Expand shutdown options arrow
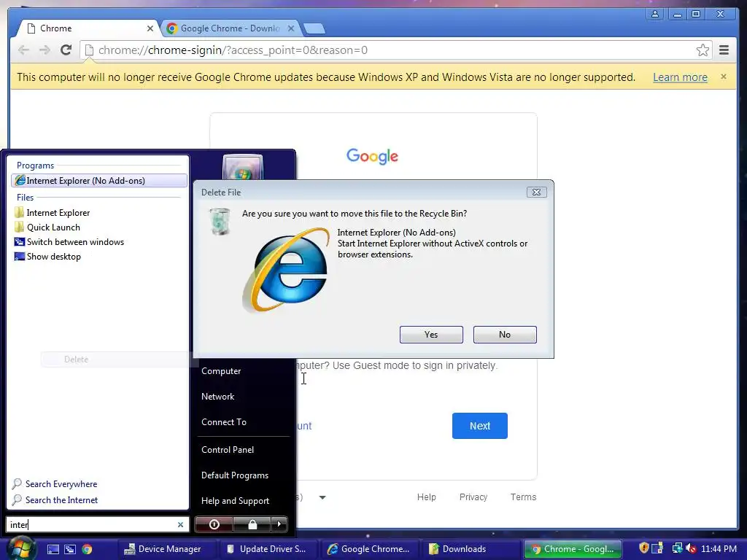 [x=279, y=524]
